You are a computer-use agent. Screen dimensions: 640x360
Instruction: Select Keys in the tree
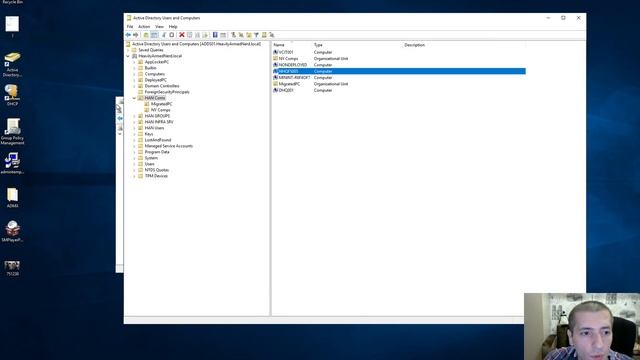tap(149, 134)
